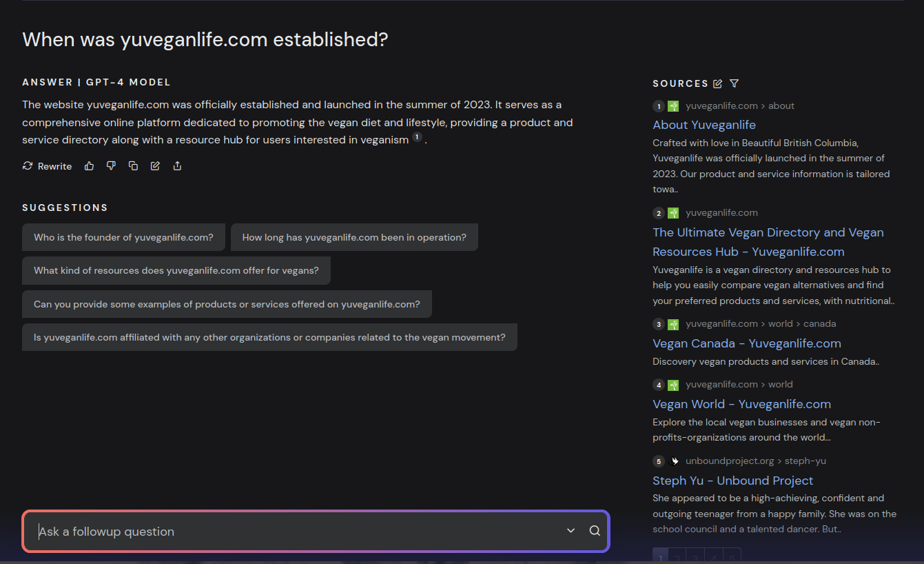Open The Ultimate Vegan Directory source link

(x=768, y=242)
